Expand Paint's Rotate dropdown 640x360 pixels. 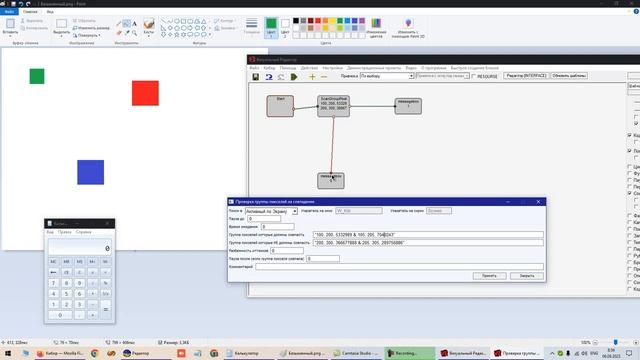click(100, 36)
